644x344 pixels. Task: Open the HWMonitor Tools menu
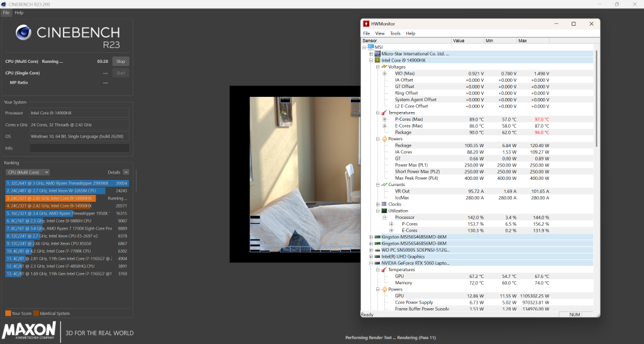coord(395,33)
